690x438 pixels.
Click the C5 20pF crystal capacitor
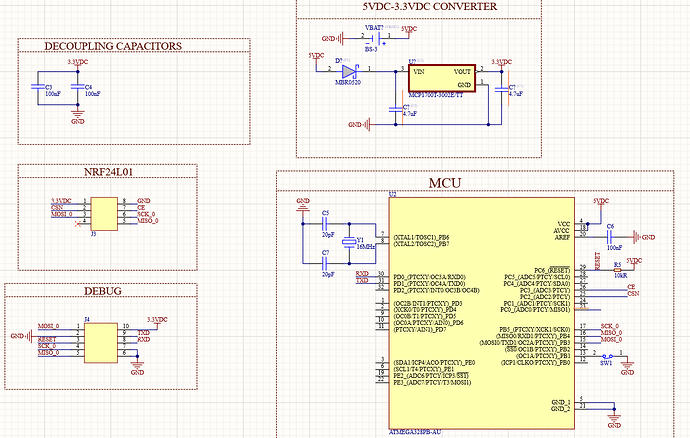coord(325,224)
